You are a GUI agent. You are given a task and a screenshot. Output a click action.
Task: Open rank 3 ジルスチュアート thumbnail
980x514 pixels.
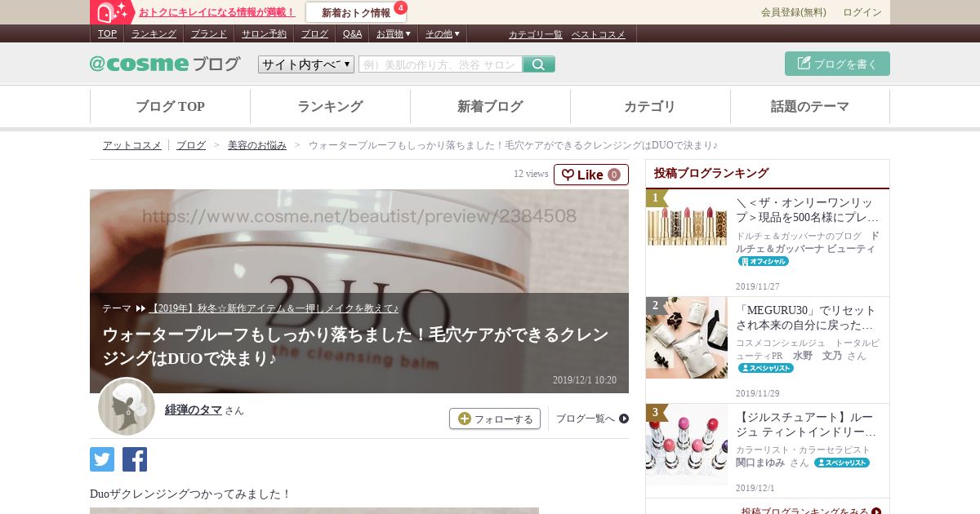coord(687,445)
